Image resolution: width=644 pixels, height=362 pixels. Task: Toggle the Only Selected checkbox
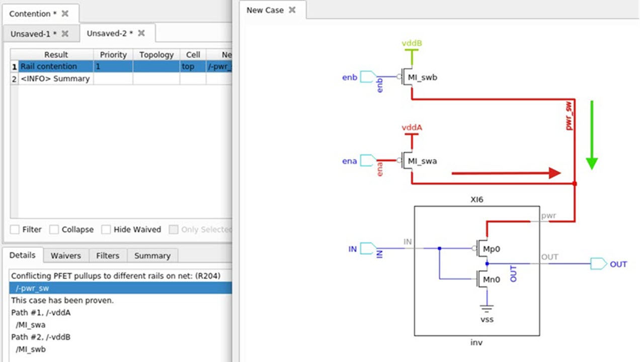(174, 229)
